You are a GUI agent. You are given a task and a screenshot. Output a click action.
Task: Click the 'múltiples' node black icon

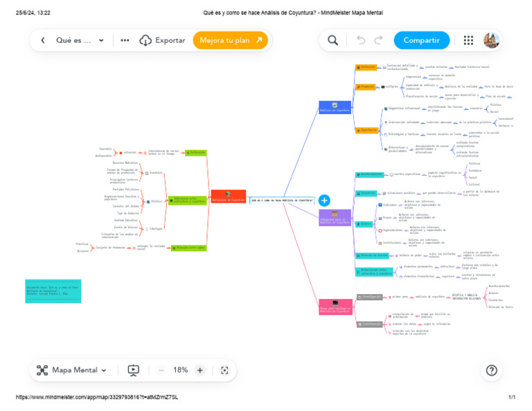click(383, 87)
